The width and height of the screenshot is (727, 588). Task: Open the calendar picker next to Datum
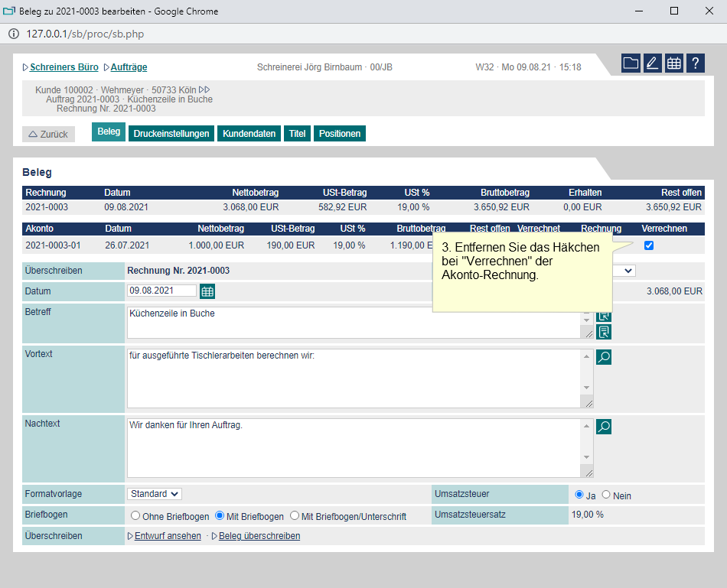click(x=207, y=291)
